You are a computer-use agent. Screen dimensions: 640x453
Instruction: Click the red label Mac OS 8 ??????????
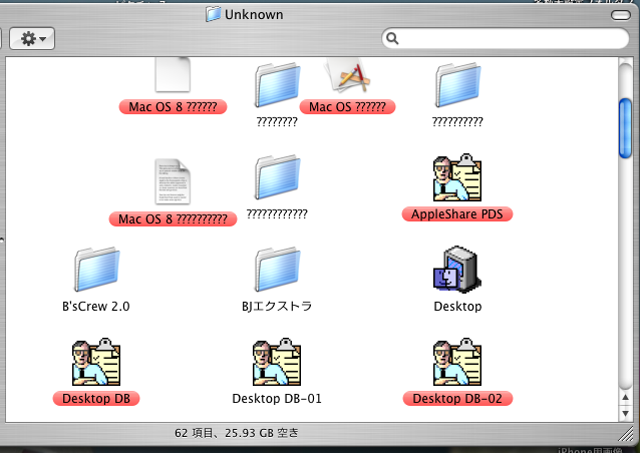tap(173, 219)
